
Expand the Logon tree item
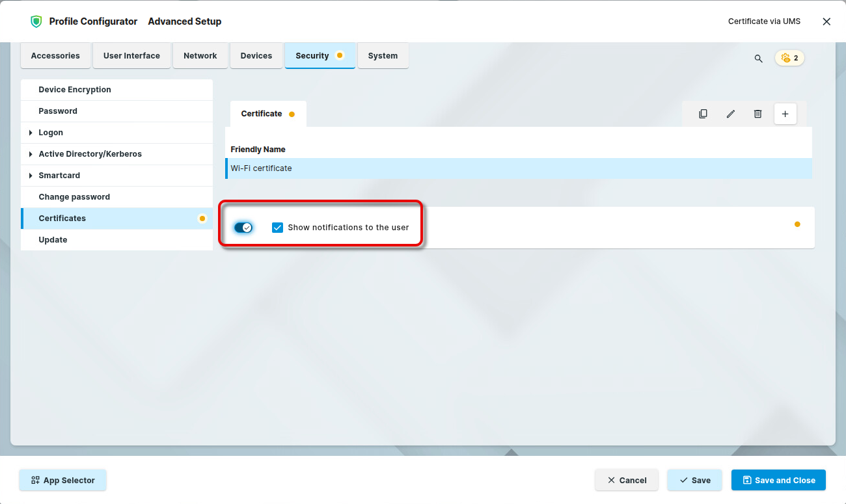[x=31, y=133]
